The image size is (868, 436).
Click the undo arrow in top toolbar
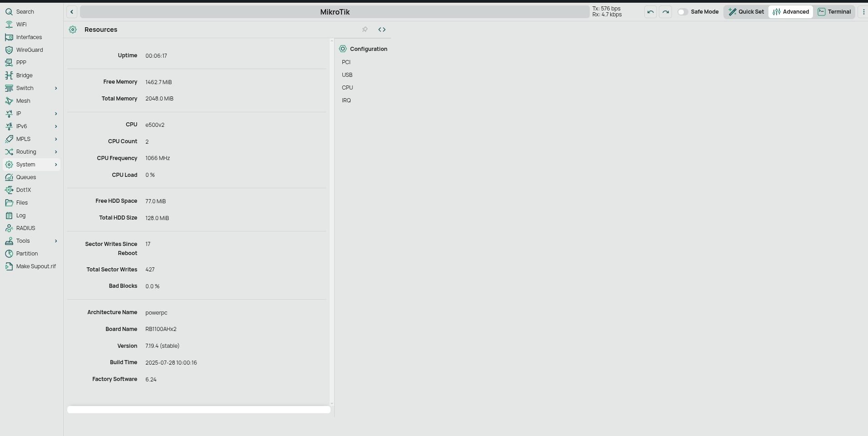pyautogui.click(x=651, y=12)
